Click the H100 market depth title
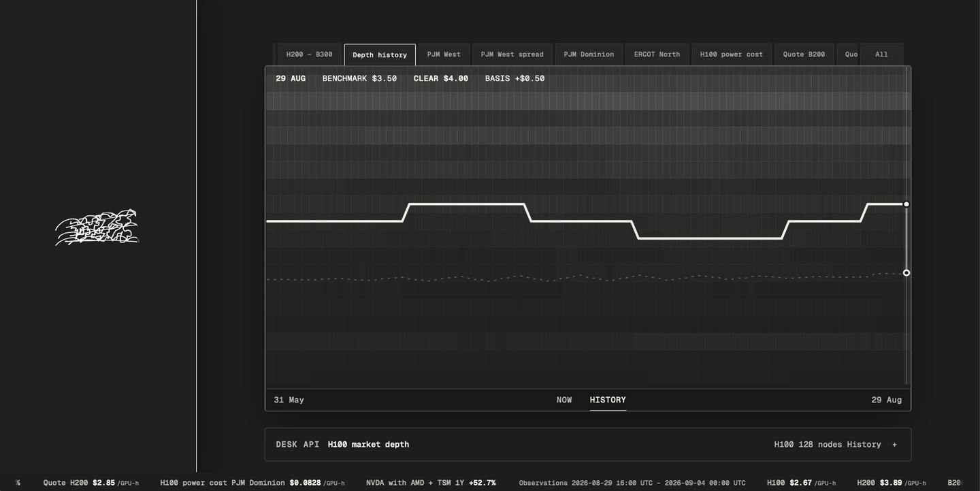 369,445
